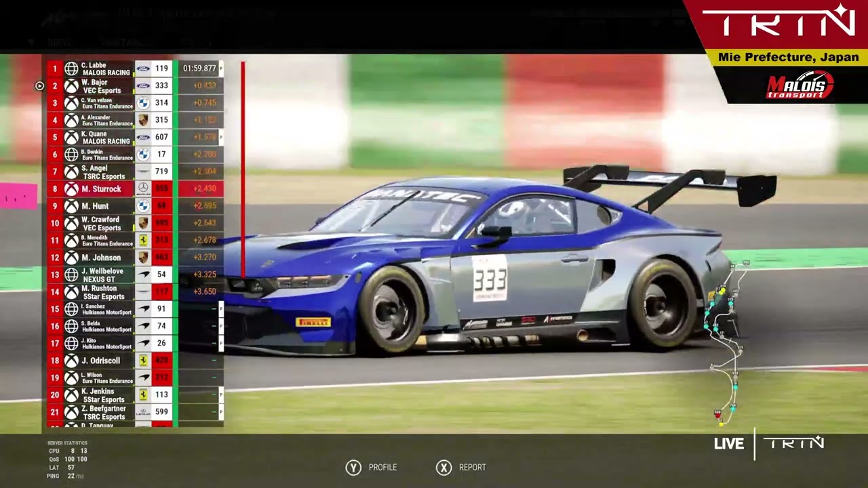Click the Lexus logo next to car 599
This screenshot has width=868, height=488.
143,412
